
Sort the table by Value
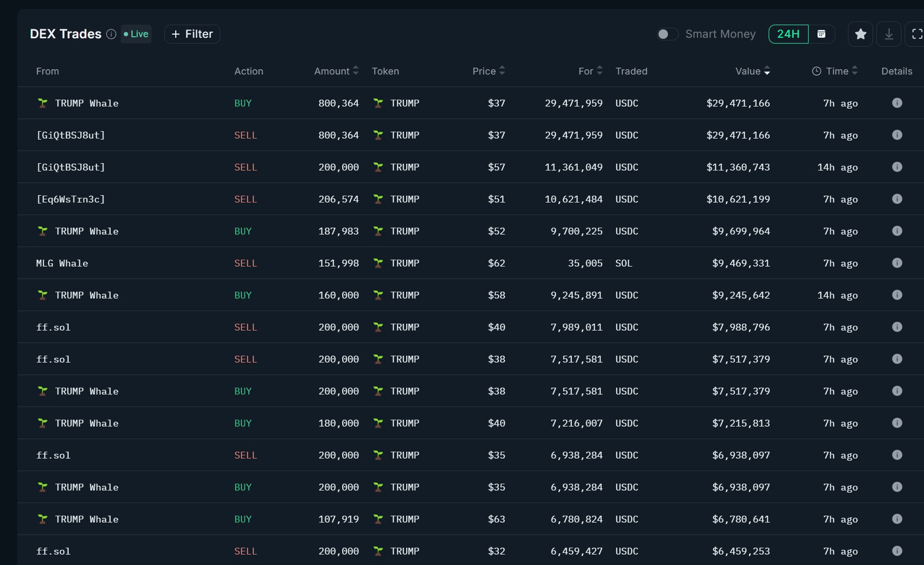[752, 71]
